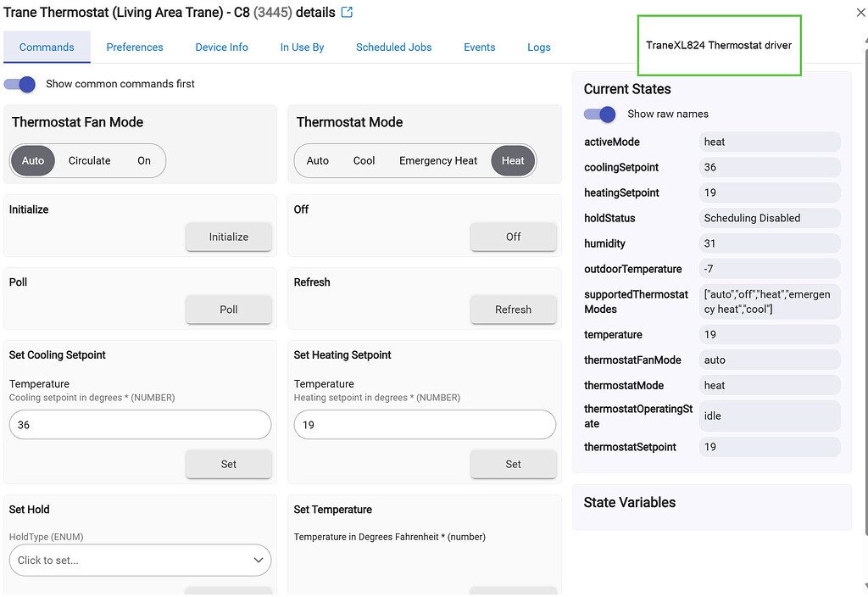
Task: Select "On" fan mode
Action: pos(144,160)
